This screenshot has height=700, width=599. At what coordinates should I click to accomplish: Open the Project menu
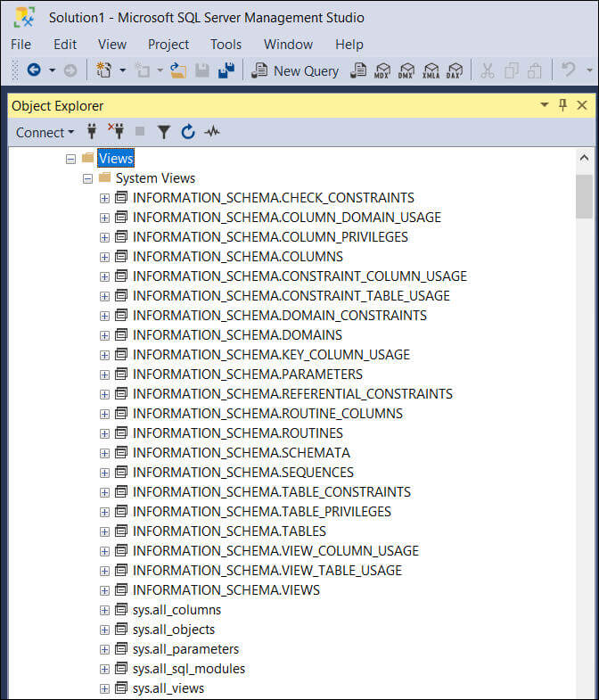(x=168, y=45)
